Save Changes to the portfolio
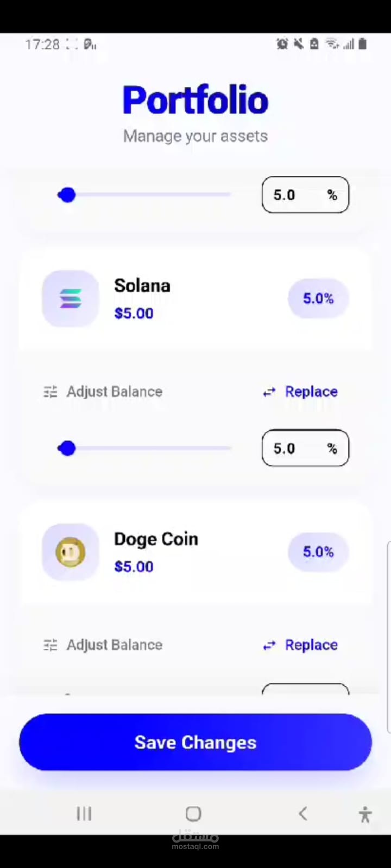Image resolution: width=391 pixels, height=868 pixels. point(195,742)
